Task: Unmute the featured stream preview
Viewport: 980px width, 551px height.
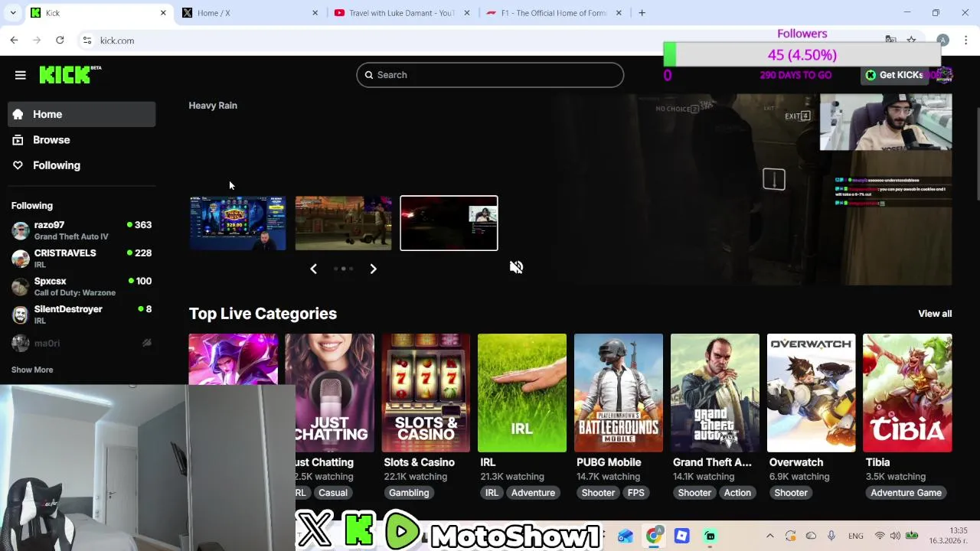Action: coord(517,266)
